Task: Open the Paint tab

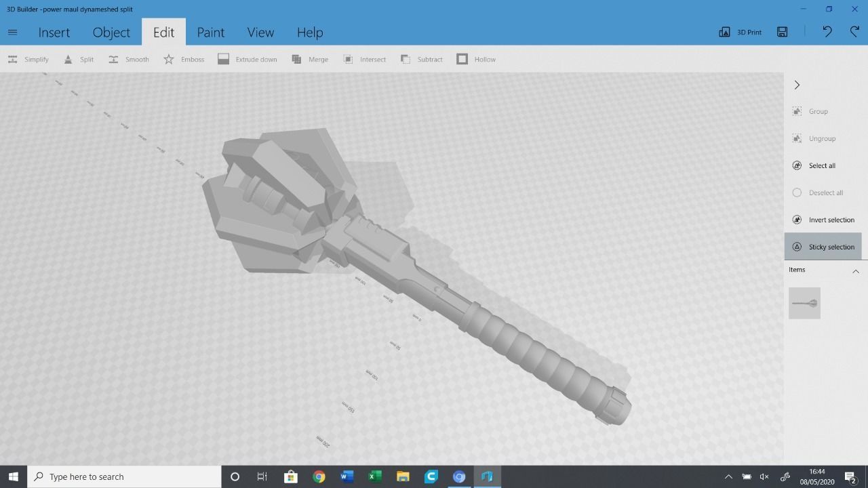Action: 210,33
